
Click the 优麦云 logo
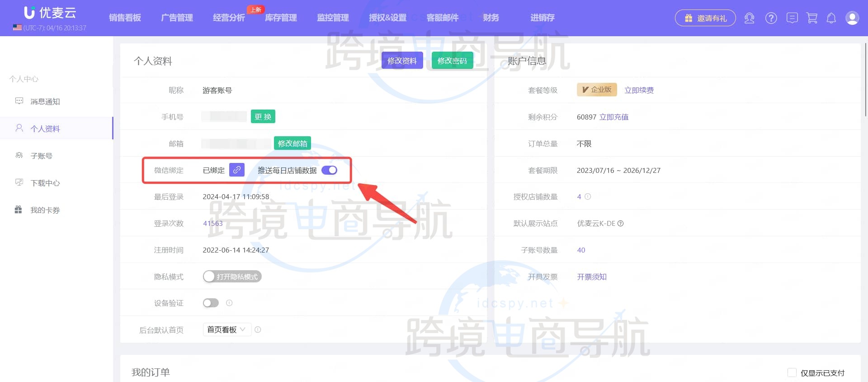pyautogui.click(x=50, y=13)
